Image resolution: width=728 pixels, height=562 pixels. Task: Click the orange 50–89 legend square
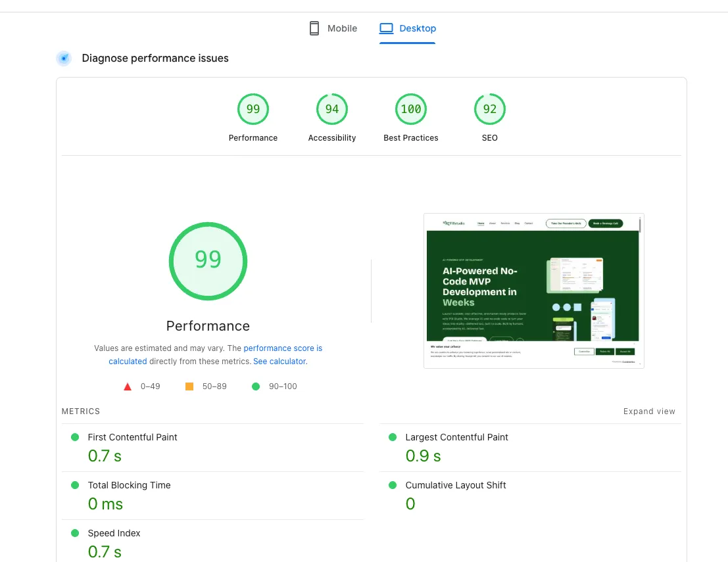(189, 386)
